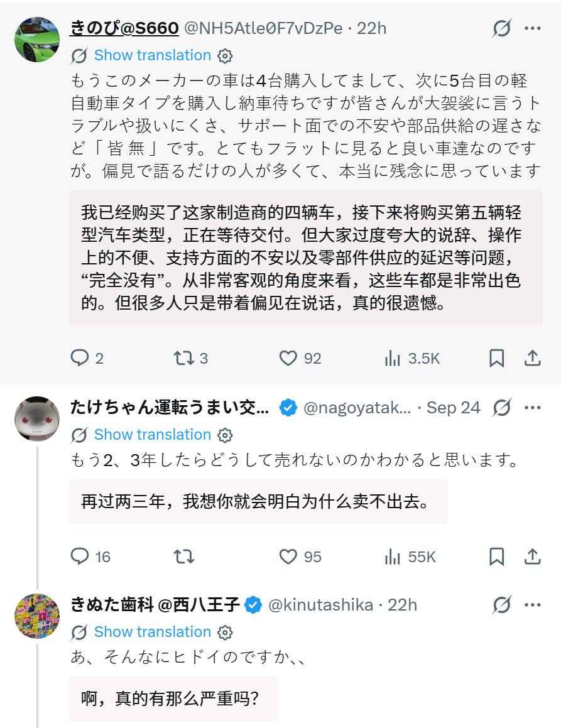Share きのぴ@S660's post via upload icon
This screenshot has width=561, height=728.
532,359
